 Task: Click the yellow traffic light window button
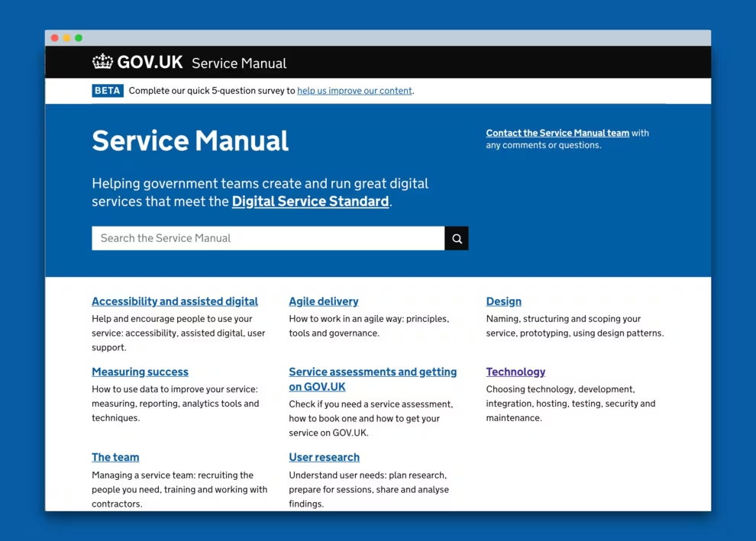(66, 37)
